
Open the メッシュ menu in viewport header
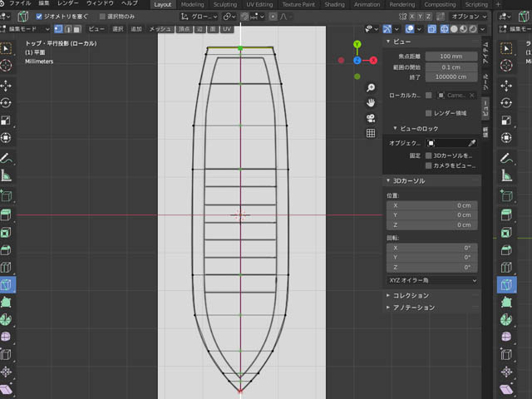tap(160, 29)
